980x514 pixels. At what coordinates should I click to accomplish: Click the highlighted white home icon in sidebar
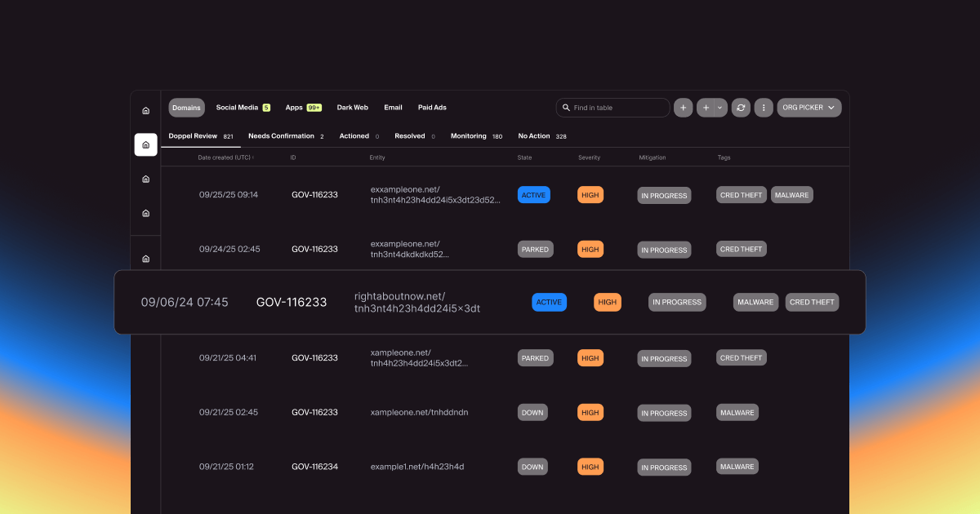(x=145, y=144)
